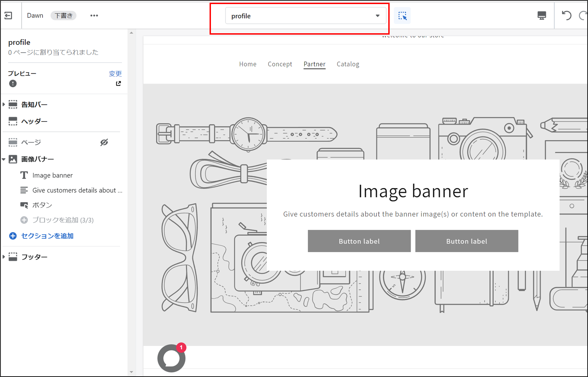Toggle the inspector selection tool icon
The height and width of the screenshot is (377, 588).
click(402, 16)
